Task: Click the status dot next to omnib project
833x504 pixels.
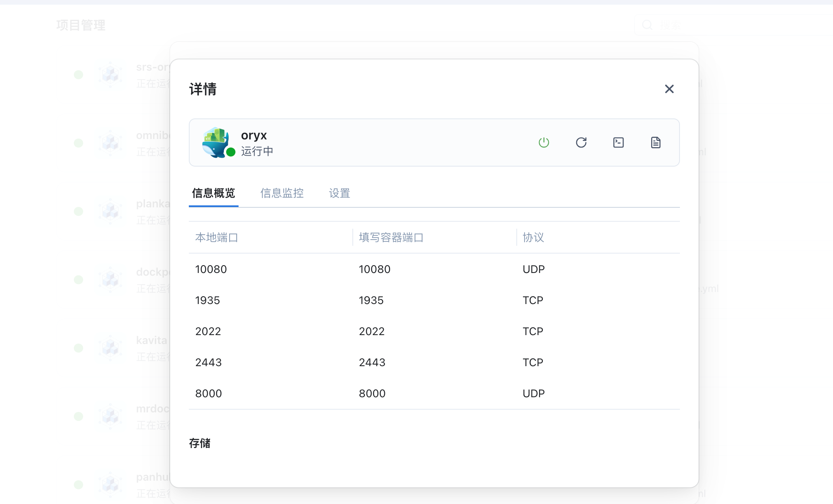Action: point(79,143)
